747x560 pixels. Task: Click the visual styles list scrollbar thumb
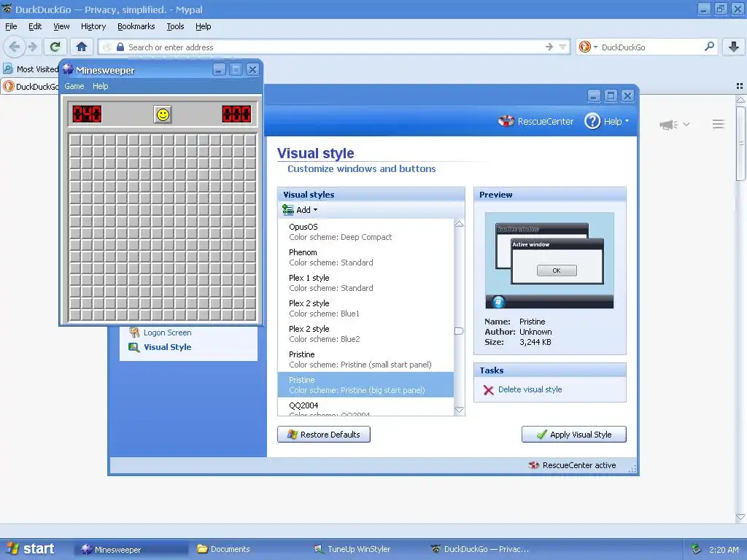point(460,331)
